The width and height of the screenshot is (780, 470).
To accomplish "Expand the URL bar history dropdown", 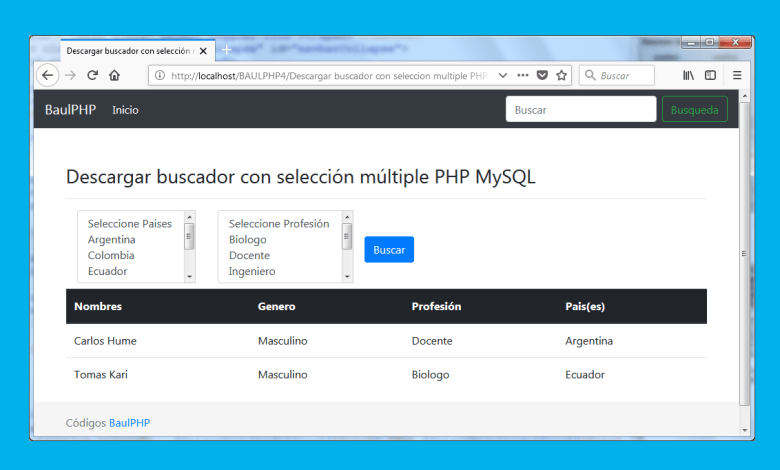I will pos(502,75).
